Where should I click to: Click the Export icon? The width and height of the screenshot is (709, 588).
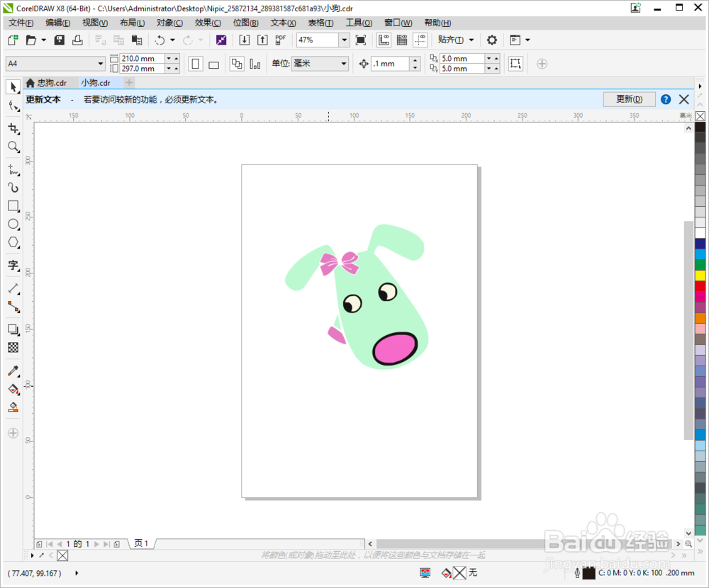click(262, 40)
